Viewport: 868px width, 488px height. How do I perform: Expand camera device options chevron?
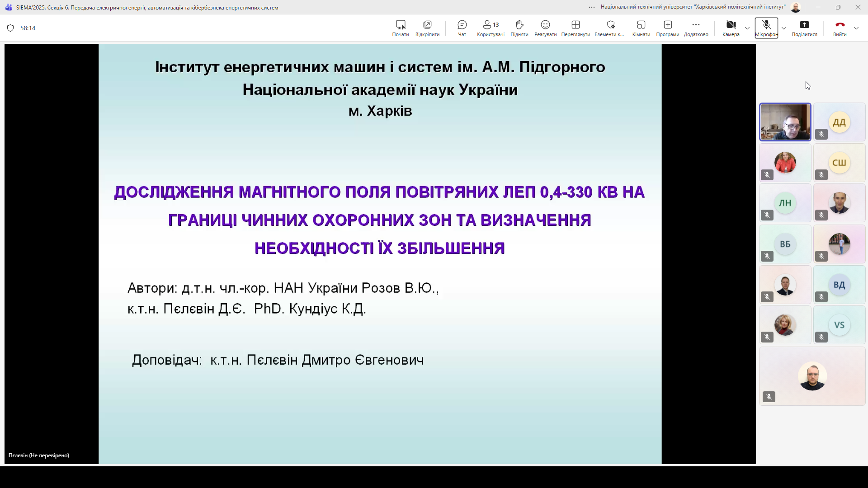pyautogui.click(x=747, y=28)
